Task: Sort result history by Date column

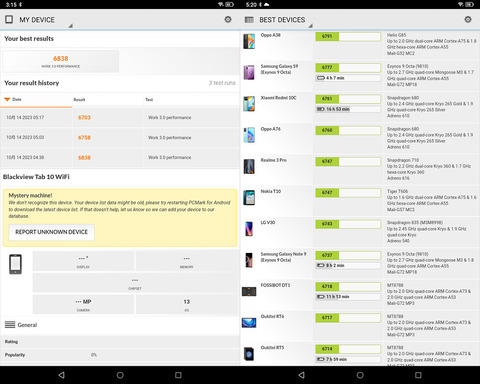Action: point(36,99)
